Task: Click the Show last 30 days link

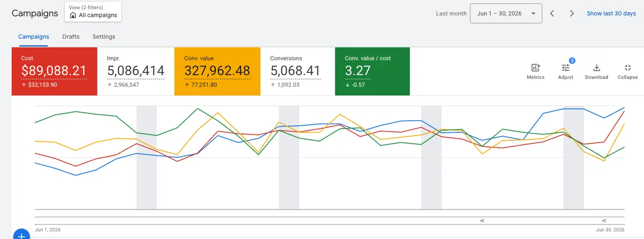Action: (611, 13)
